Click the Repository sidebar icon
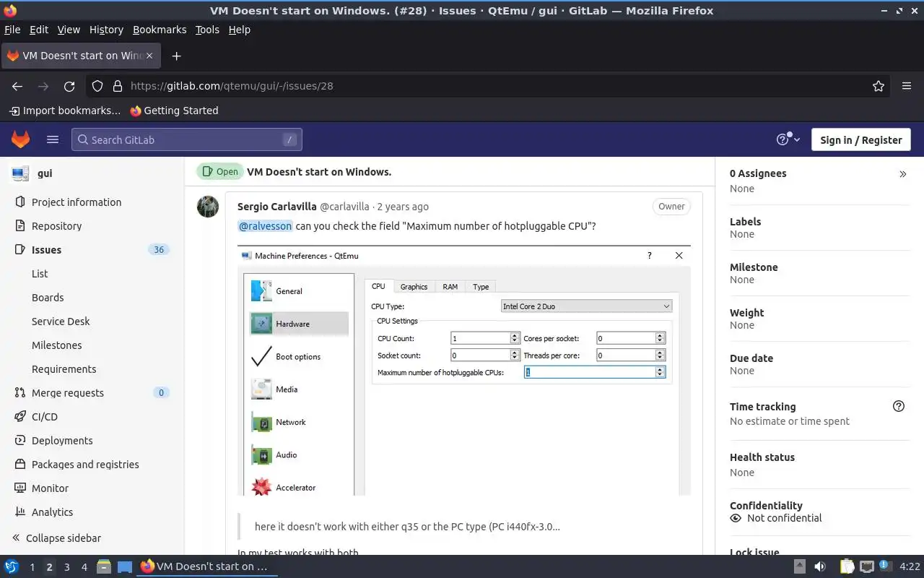Image resolution: width=924 pixels, height=578 pixels. click(20, 226)
